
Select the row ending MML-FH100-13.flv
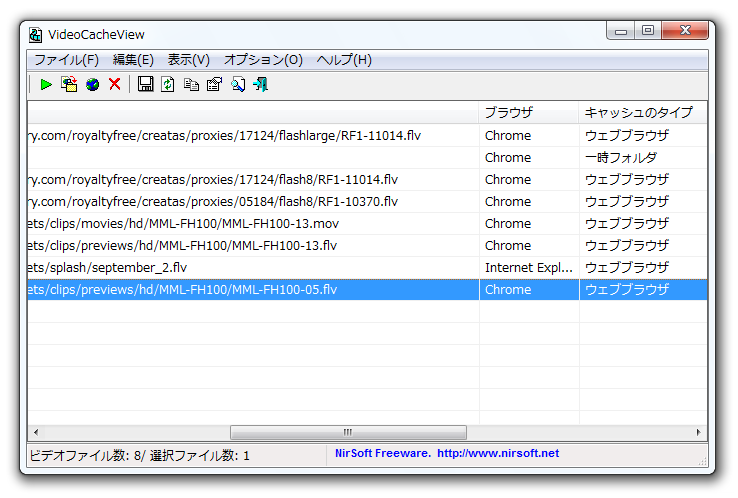click(367, 246)
